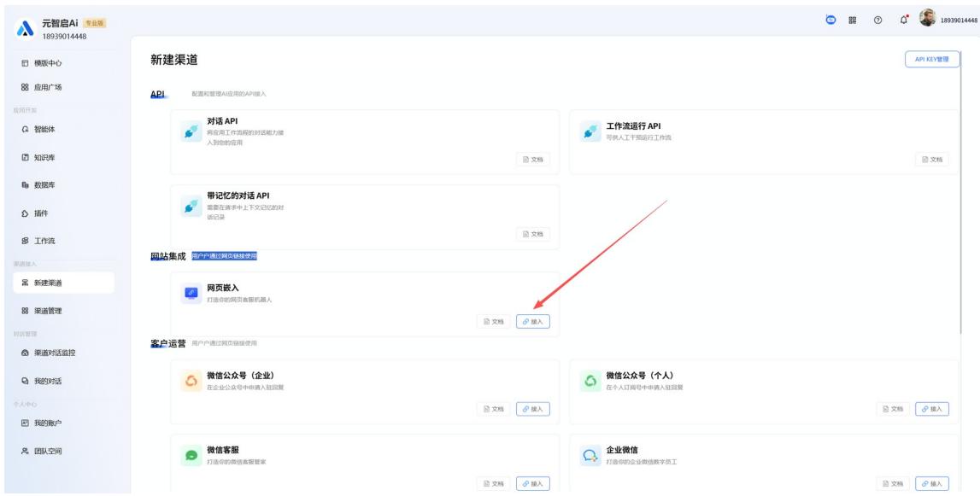The width and height of the screenshot is (980, 496).
Task: Go to 知识库 in the sidebar
Action: 44,158
